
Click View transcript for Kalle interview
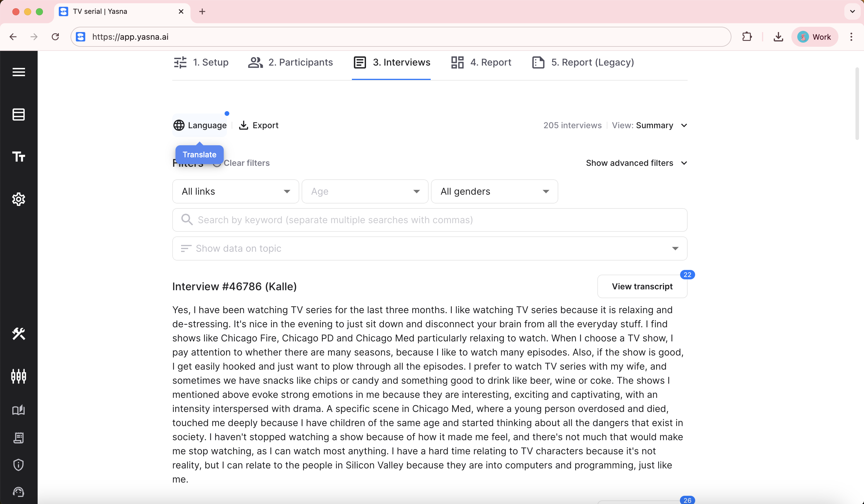(642, 287)
